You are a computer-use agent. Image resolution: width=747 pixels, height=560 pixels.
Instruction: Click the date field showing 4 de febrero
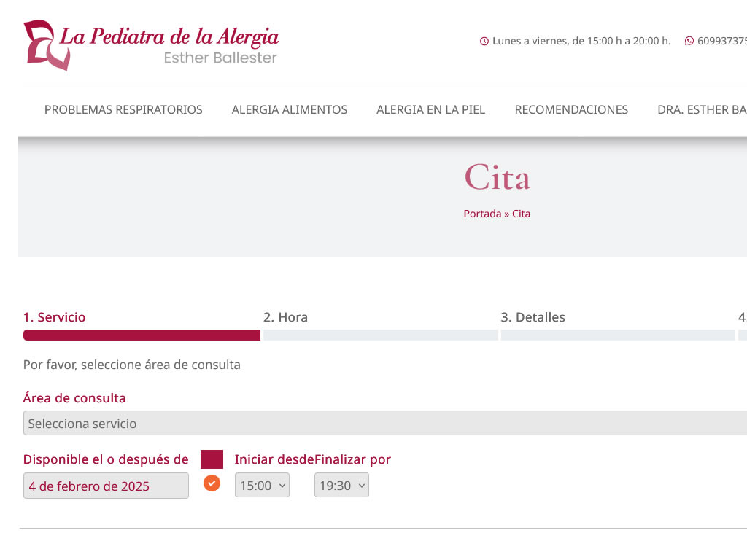pyautogui.click(x=106, y=486)
